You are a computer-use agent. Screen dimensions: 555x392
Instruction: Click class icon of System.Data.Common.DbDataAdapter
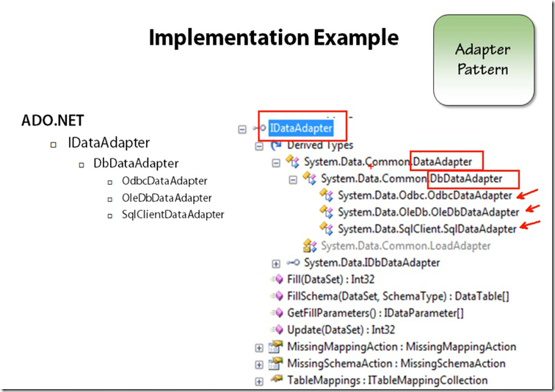tap(309, 178)
